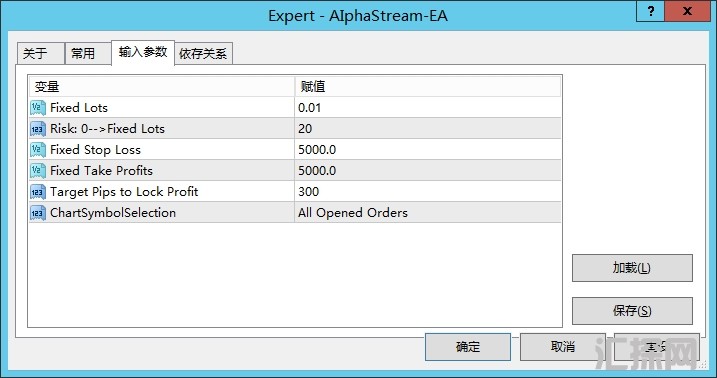Viewport: 717px width, 378px height.
Task: Click the Fixed Stop Loss type icon
Action: 38,150
